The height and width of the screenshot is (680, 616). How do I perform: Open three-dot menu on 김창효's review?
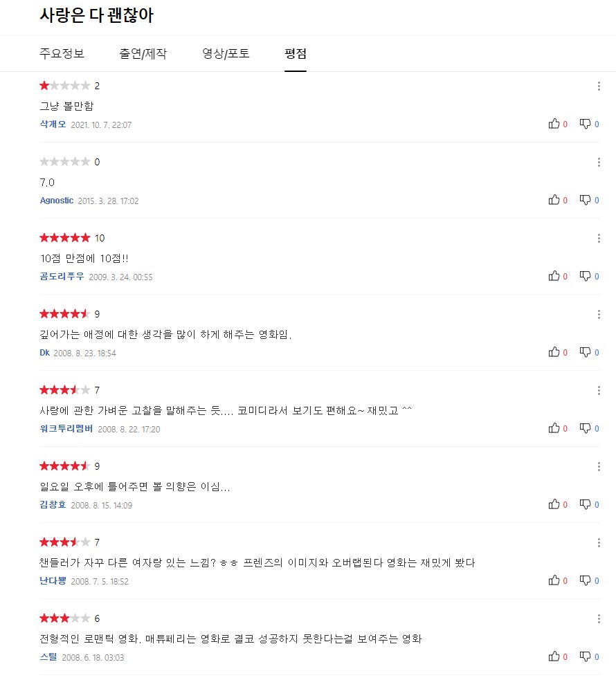[x=599, y=467]
